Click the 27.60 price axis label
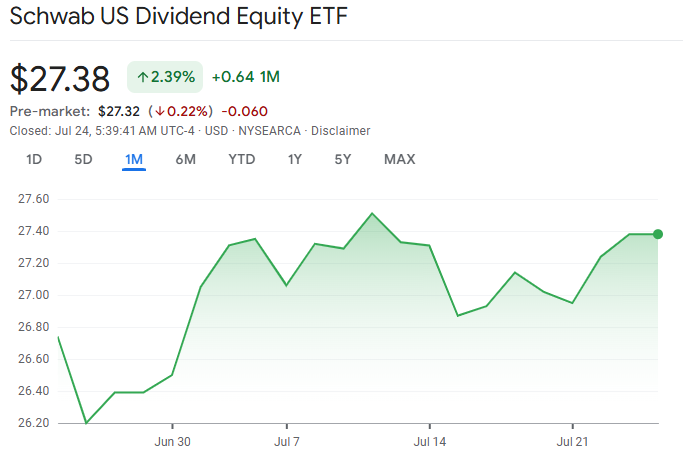The width and height of the screenshot is (683, 457). [x=34, y=199]
